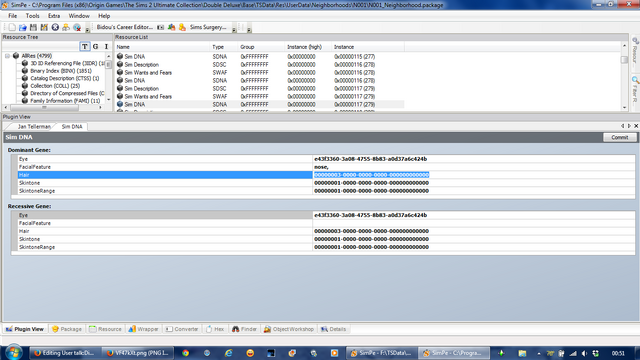The width and height of the screenshot is (640, 360).
Task: Open Bidou's Career Editor tool
Action: 125,27
